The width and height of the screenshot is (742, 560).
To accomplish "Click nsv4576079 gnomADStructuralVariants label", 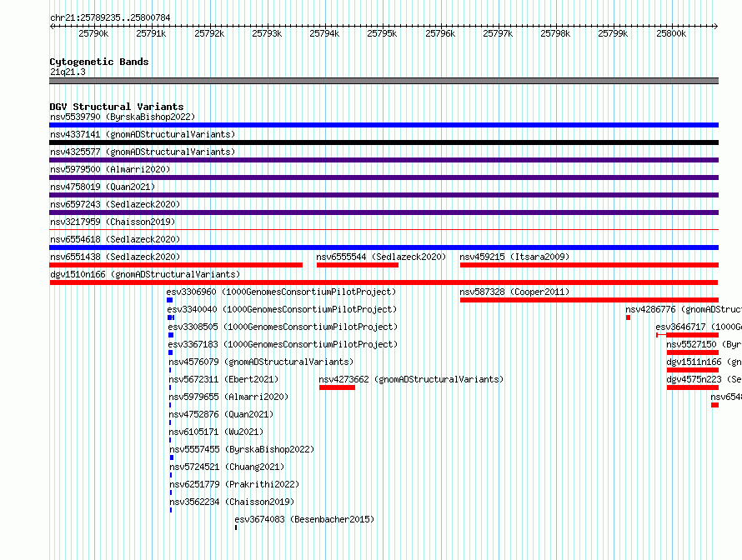I will tap(261, 362).
